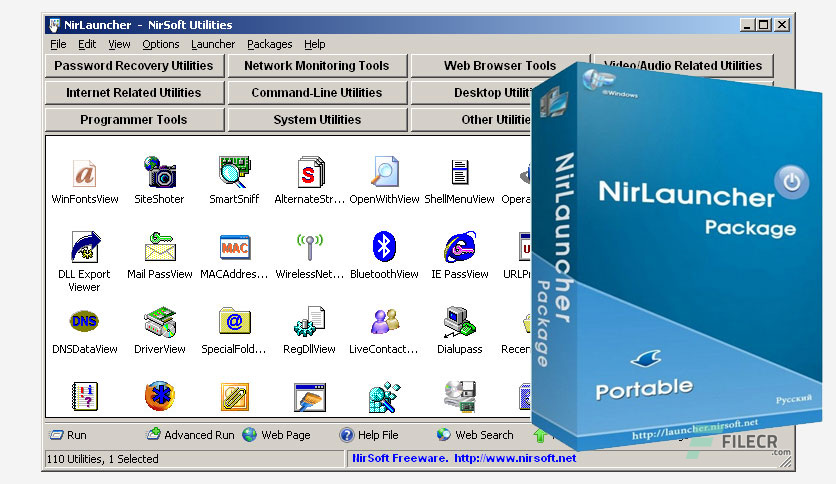
Task: Select the SiteShoter camera icon
Action: [x=159, y=172]
